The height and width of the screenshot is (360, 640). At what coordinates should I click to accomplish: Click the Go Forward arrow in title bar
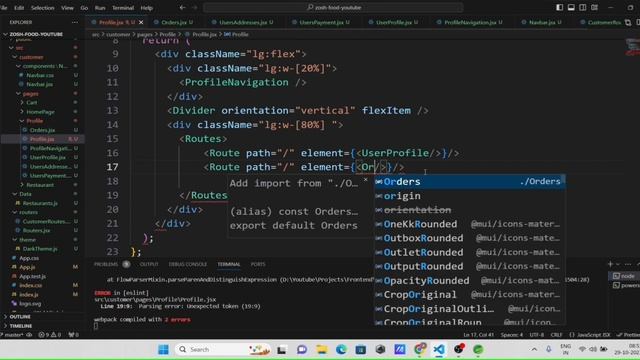tap(194, 7)
